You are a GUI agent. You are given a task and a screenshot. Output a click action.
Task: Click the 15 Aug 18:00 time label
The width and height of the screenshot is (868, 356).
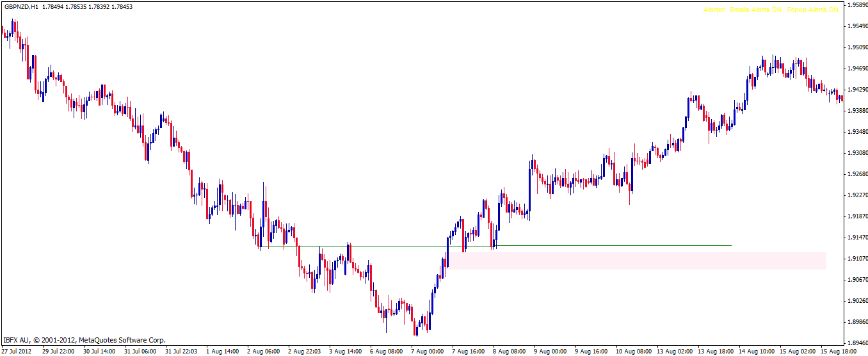pos(838,352)
